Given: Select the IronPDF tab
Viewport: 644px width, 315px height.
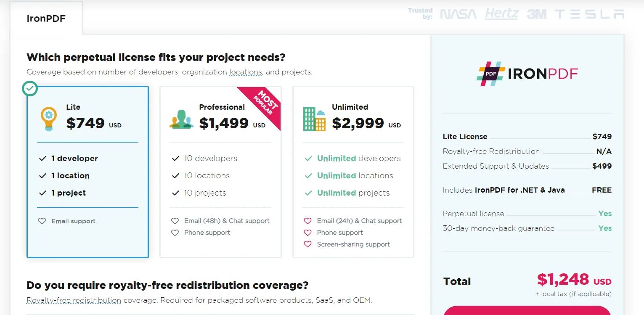Looking at the screenshot, I should coord(46,19).
